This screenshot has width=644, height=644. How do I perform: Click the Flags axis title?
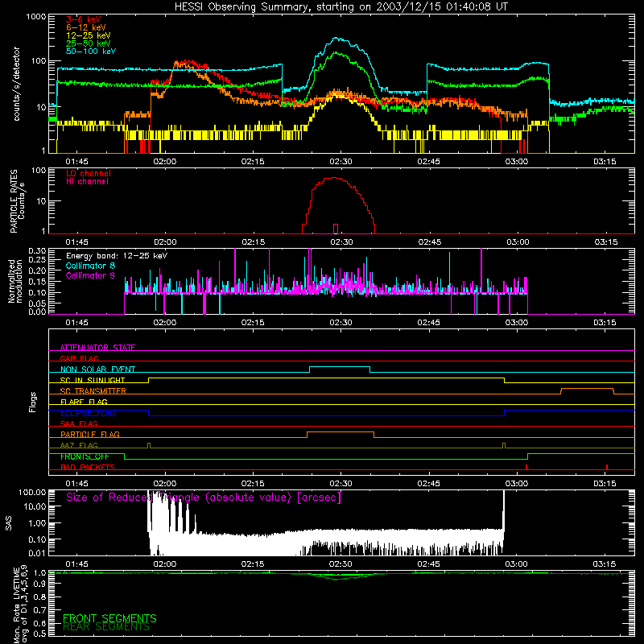coord(32,402)
